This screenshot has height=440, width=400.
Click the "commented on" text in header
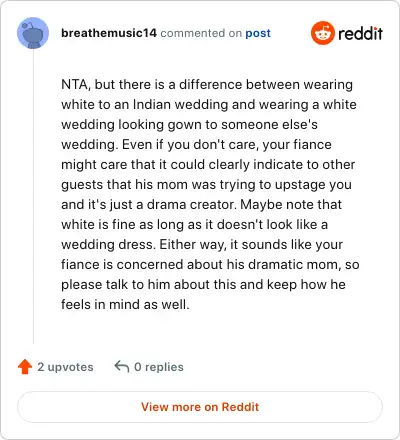pos(201,33)
